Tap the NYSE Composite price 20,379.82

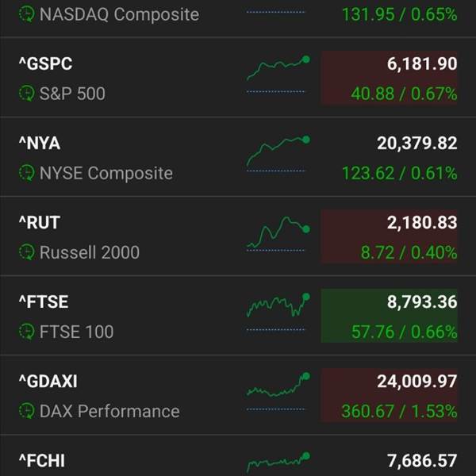(416, 143)
